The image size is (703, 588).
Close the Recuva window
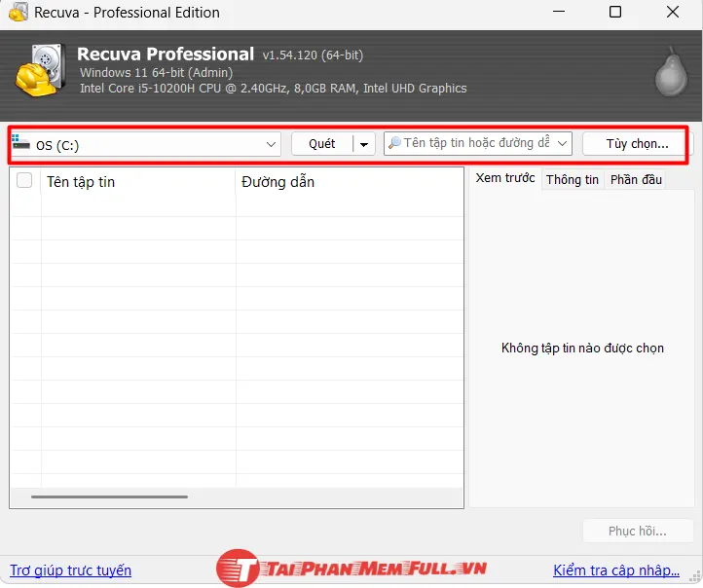(673, 12)
